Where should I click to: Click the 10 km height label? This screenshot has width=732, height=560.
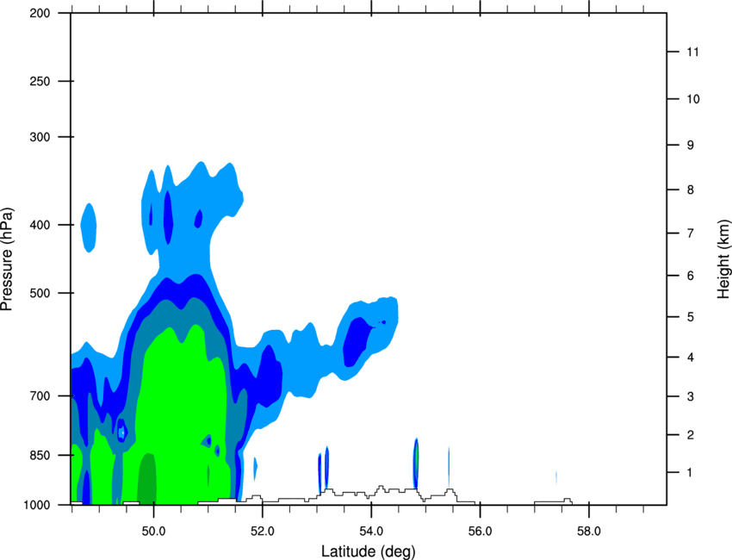(693, 99)
